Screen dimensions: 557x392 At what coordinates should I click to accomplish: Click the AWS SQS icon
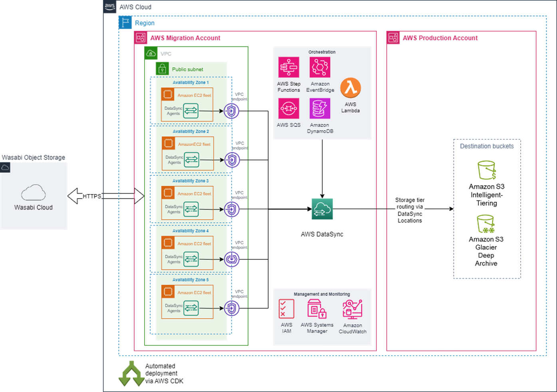[288, 108]
